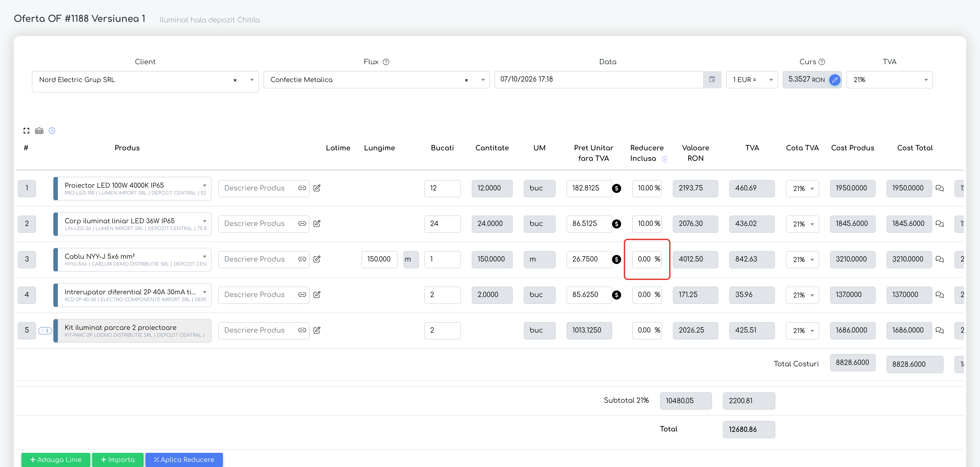
Task: Click the Flux help question mark icon
Action: (386, 62)
